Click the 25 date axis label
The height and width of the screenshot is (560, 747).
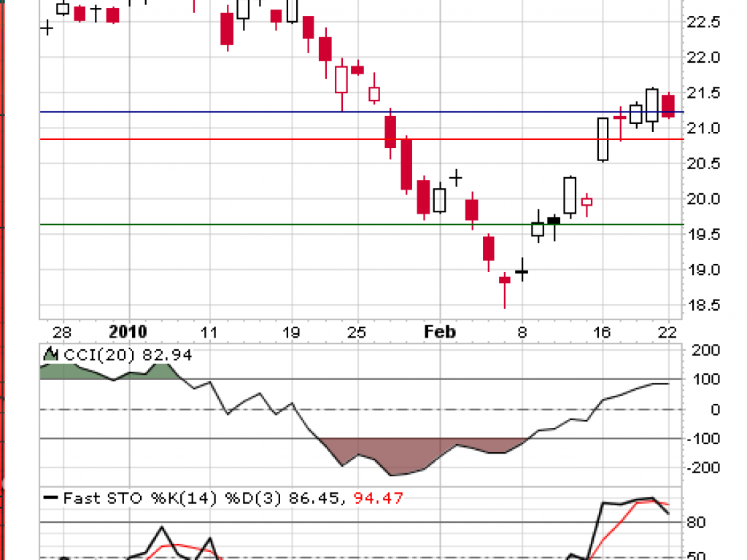pos(356,332)
